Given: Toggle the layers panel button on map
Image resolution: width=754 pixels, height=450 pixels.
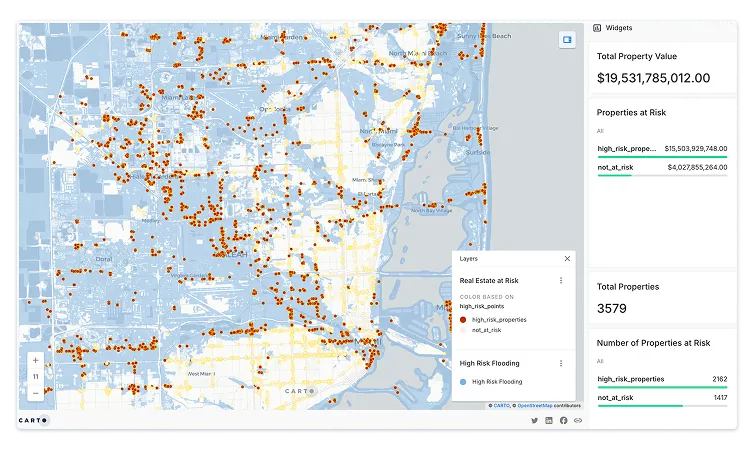Looking at the screenshot, I should 567,39.
